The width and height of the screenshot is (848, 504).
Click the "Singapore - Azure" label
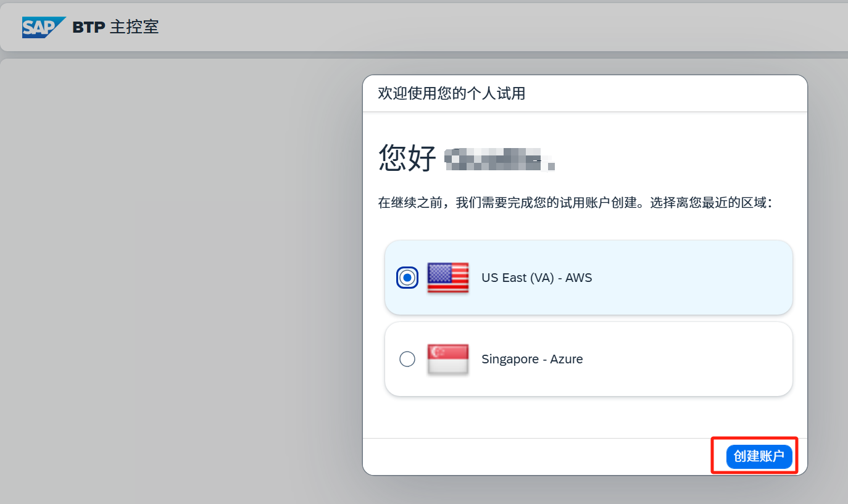pos(532,359)
